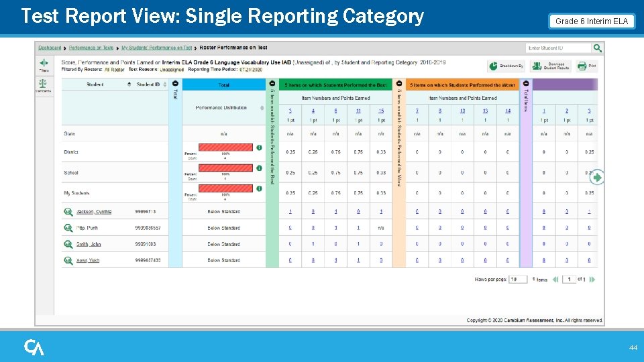644x362 pixels.
Task: Open item number 4 link under Best items
Action: click(x=313, y=111)
